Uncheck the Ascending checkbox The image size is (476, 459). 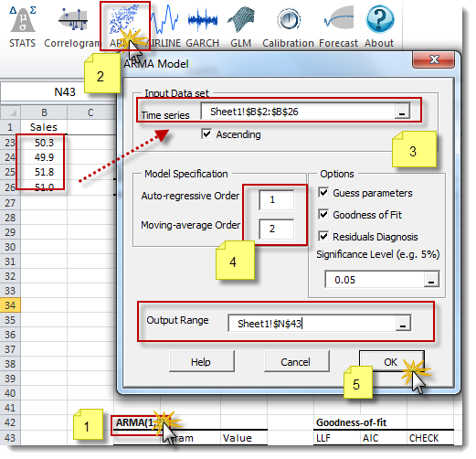click(x=206, y=133)
